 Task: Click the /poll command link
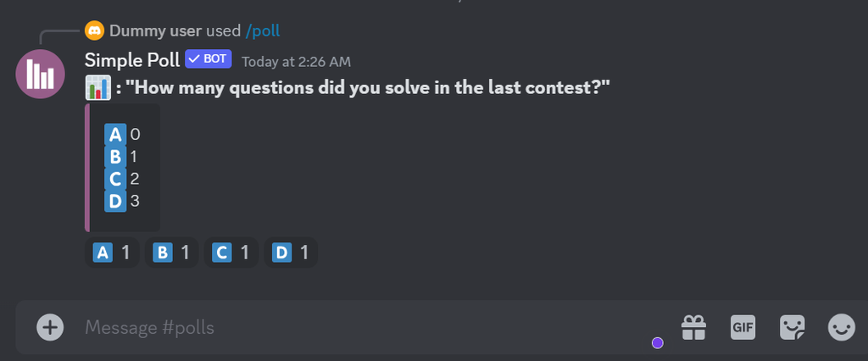click(x=263, y=31)
